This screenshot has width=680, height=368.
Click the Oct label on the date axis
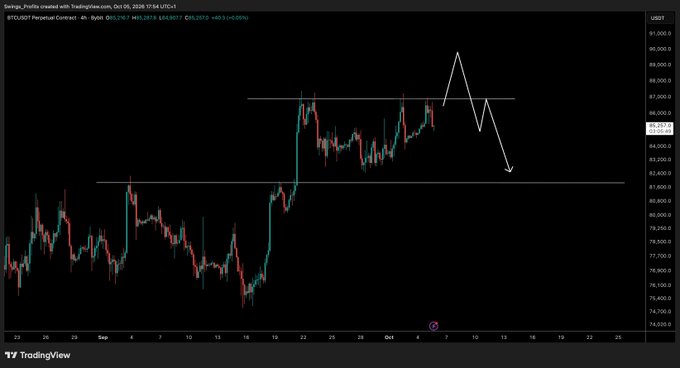pyautogui.click(x=389, y=337)
